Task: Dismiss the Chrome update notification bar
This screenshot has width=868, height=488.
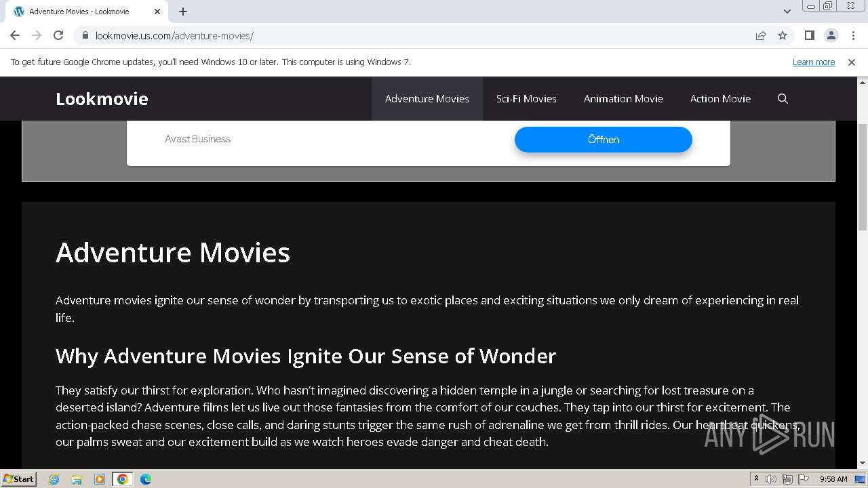Action: click(x=852, y=62)
